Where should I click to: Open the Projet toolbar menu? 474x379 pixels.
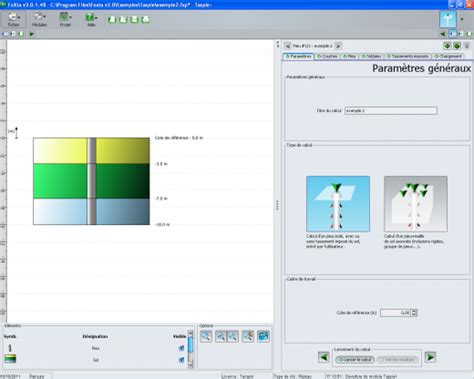[65, 19]
